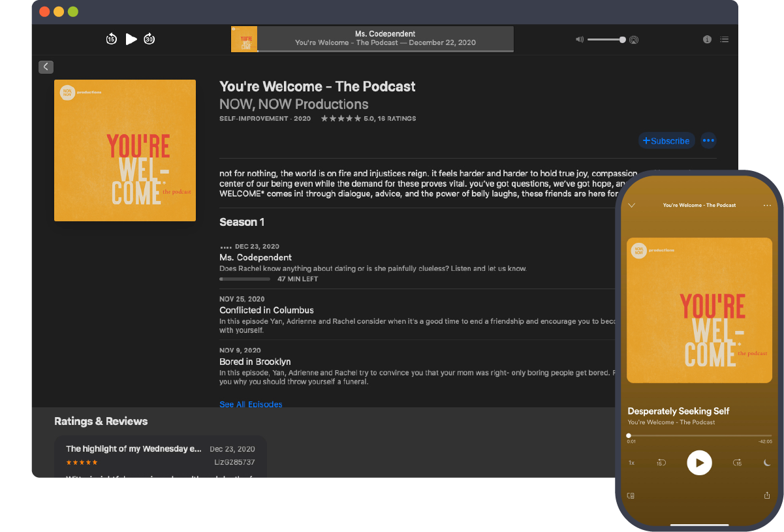
Task: Open See All Episodes link
Action: tap(251, 404)
